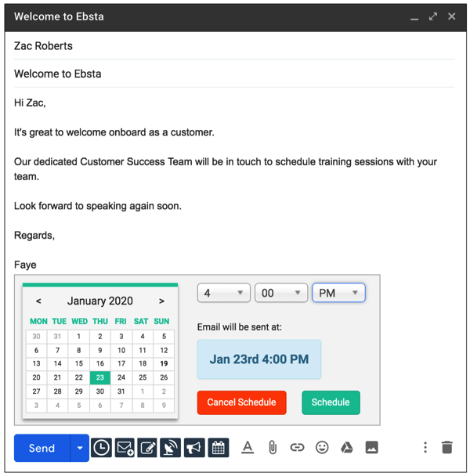Go to previous month in calendar
The height and width of the screenshot is (476, 470).
tap(38, 301)
